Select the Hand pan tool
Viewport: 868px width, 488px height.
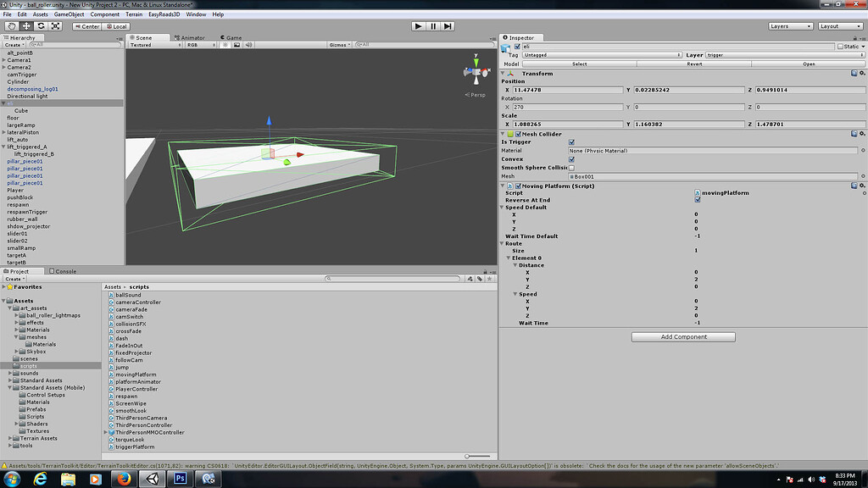[x=11, y=26]
